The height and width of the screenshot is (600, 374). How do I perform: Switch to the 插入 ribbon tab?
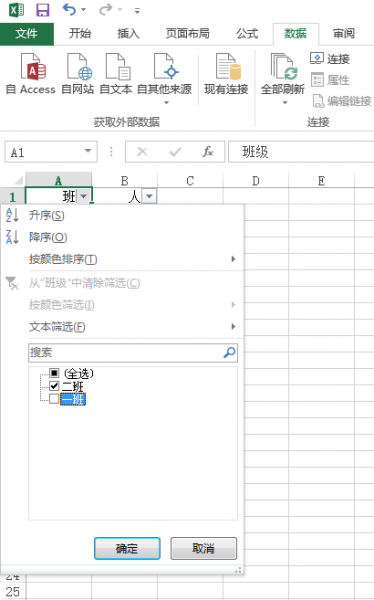(x=128, y=34)
